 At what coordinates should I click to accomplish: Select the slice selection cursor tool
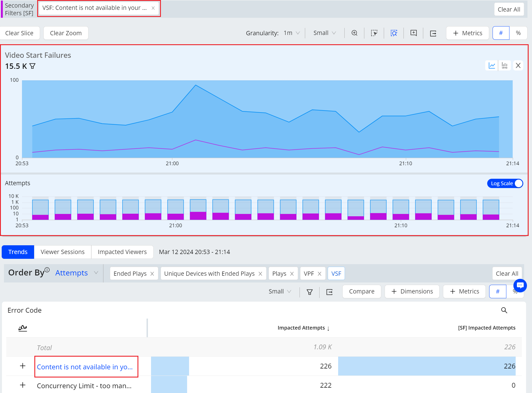point(374,33)
